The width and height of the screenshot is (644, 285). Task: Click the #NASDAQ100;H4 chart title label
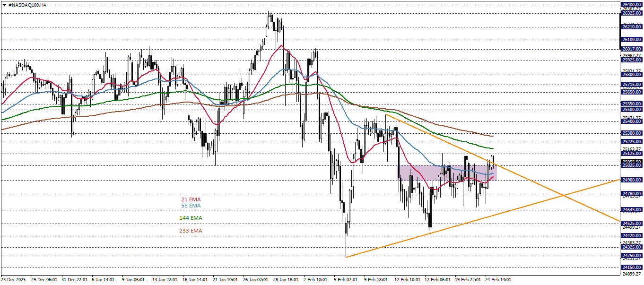point(26,5)
